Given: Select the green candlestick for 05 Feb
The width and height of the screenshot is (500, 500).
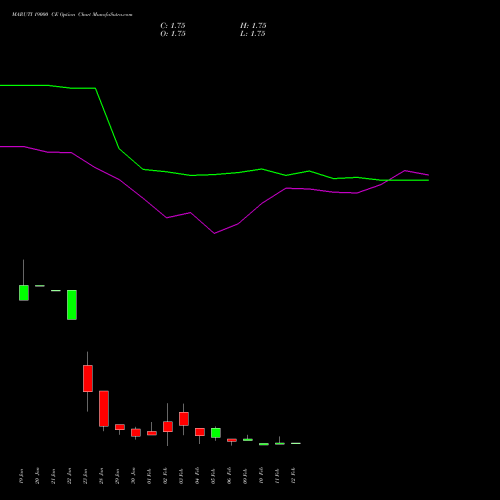Looking at the screenshot, I should click(x=216, y=433).
